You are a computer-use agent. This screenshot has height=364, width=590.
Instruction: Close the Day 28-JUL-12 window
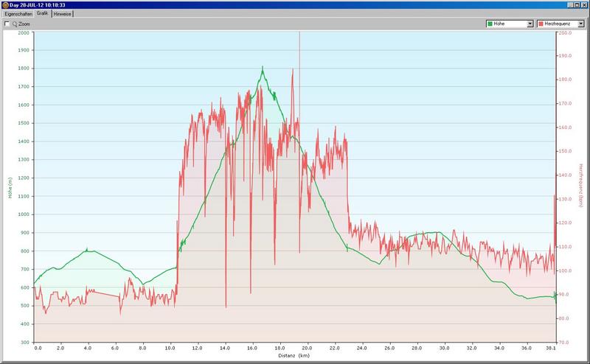click(584, 4)
